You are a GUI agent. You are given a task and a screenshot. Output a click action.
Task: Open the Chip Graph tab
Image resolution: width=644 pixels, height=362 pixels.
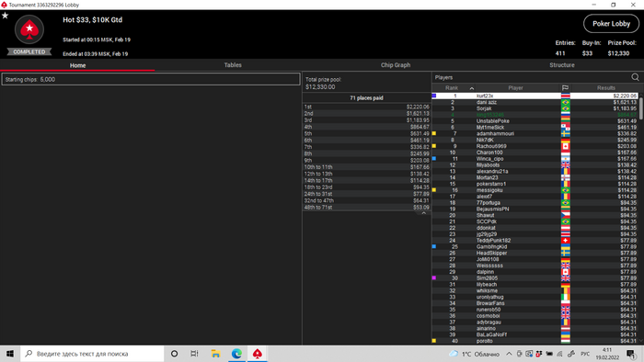pos(395,65)
